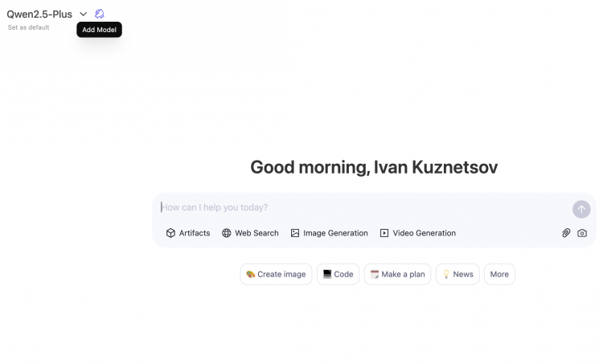Viewport: 603px width, 364px height.
Task: Choose the Code suggestion chip
Action: point(338,274)
